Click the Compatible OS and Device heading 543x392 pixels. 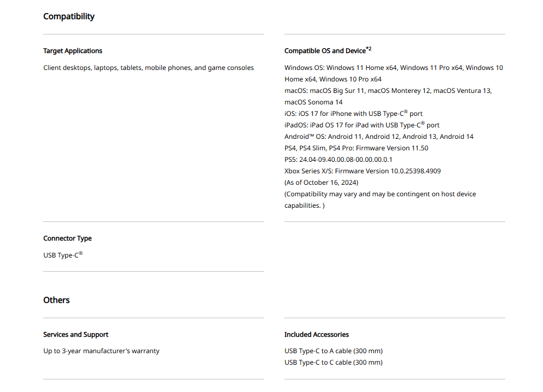pyautogui.click(x=324, y=51)
